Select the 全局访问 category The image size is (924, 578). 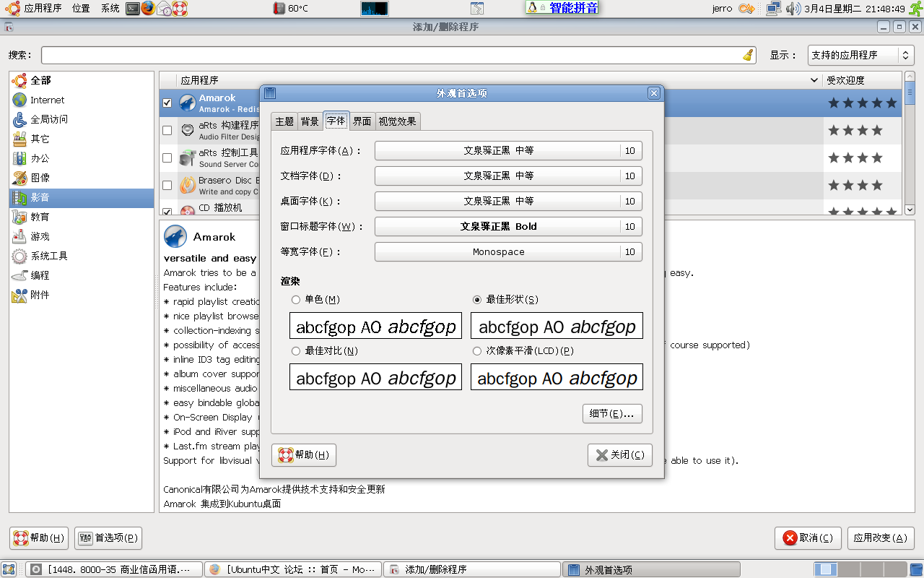point(82,119)
